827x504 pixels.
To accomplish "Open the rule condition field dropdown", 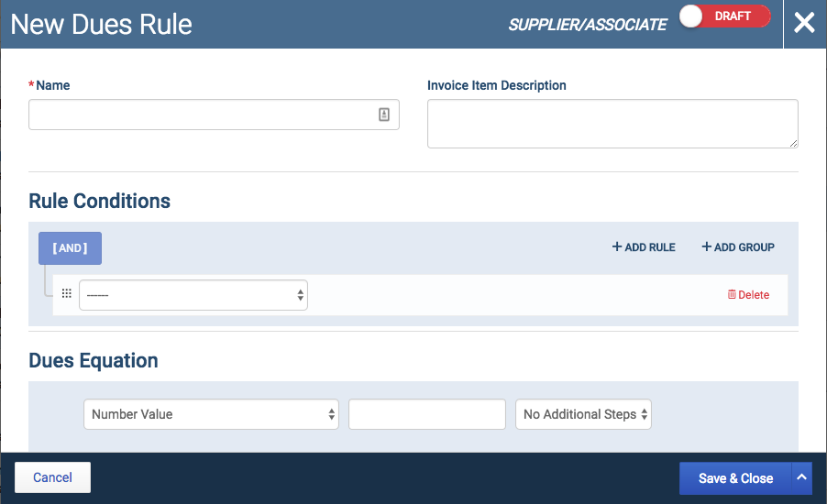I will 193,295.
